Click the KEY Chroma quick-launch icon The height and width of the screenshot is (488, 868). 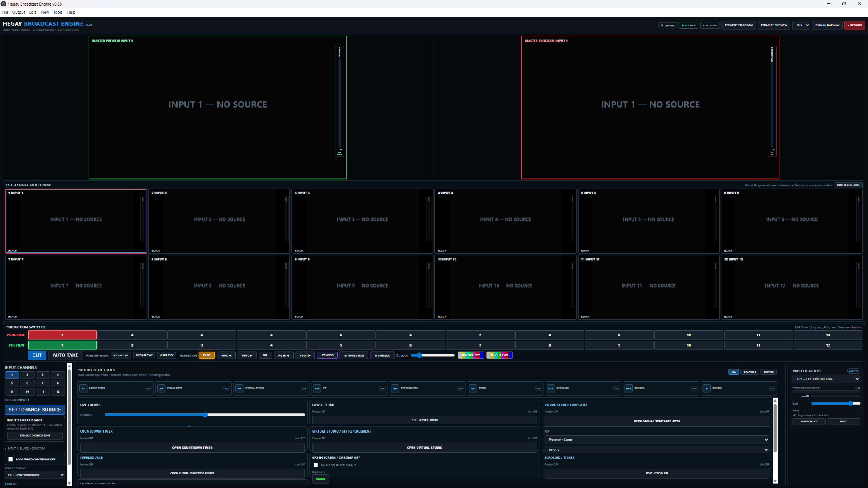tap(629, 388)
